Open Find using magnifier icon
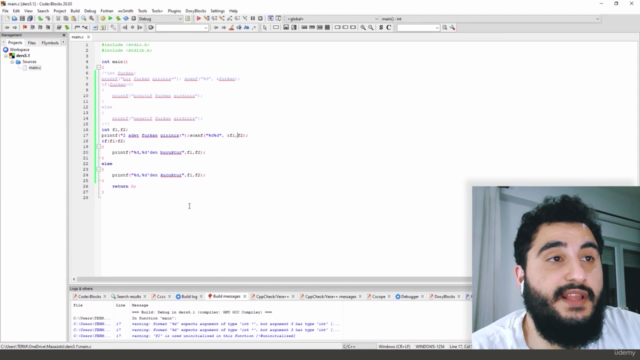This screenshot has height=360, width=640. pyautogui.click(x=84, y=18)
